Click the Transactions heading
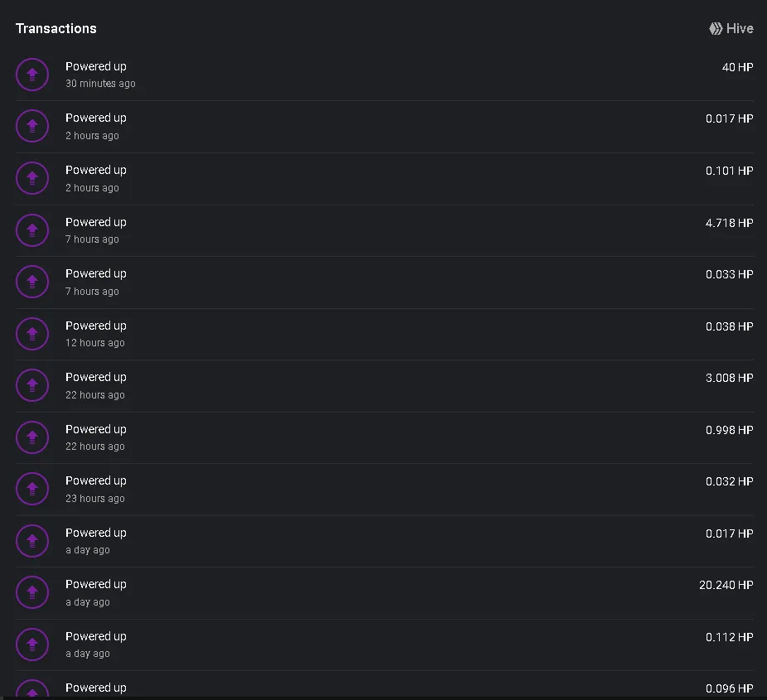767x700 pixels. click(x=56, y=28)
